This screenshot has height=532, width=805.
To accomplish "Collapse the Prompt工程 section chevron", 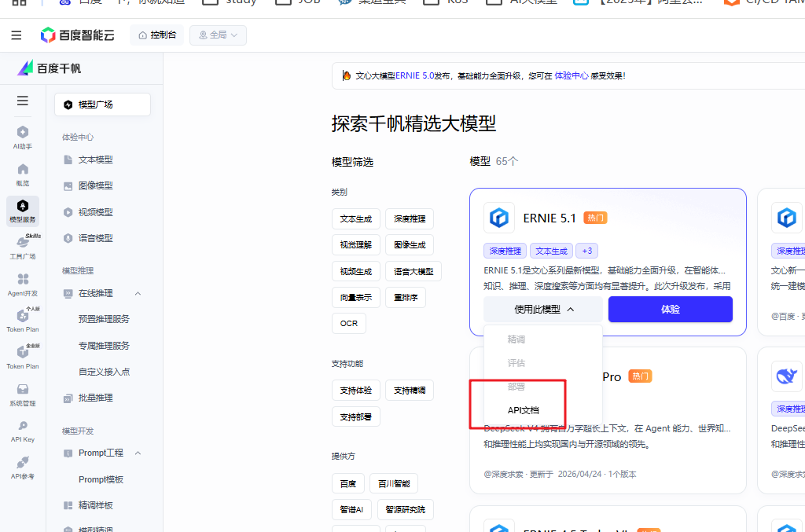I will [x=138, y=453].
